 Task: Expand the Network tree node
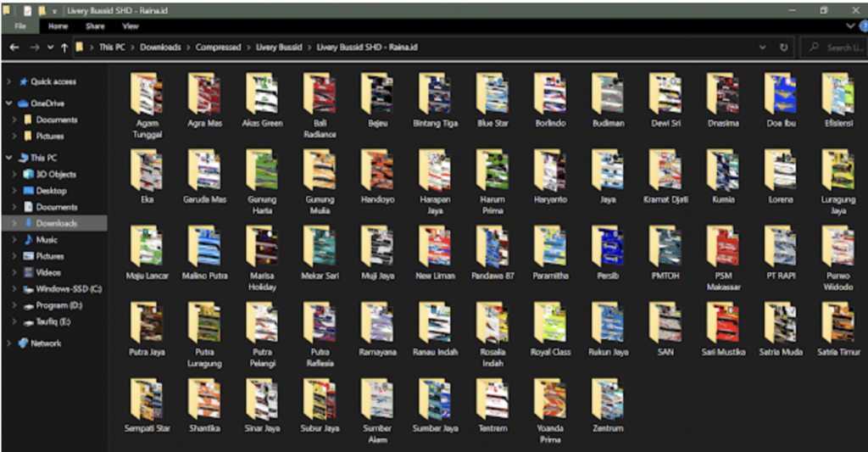8,343
